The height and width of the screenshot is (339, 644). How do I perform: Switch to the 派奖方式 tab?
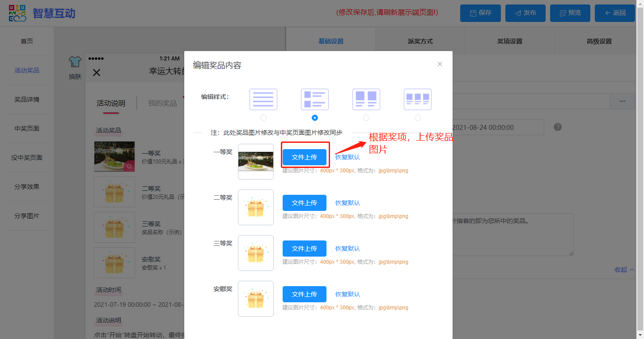[x=420, y=41]
